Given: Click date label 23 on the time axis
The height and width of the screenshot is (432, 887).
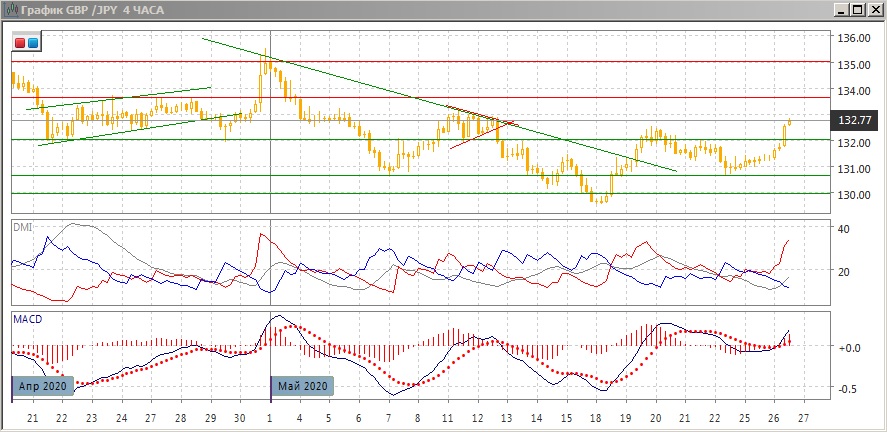Looking at the screenshot, I should coord(92,418).
